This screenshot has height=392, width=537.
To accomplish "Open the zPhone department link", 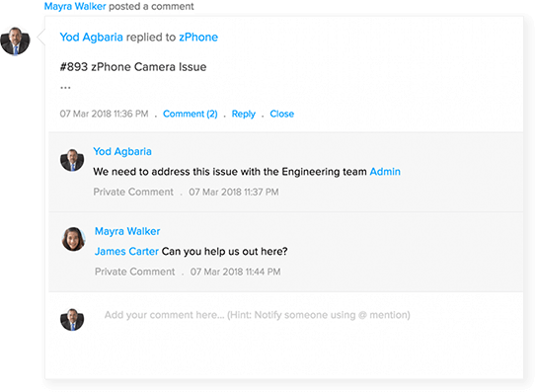I will click(x=198, y=37).
